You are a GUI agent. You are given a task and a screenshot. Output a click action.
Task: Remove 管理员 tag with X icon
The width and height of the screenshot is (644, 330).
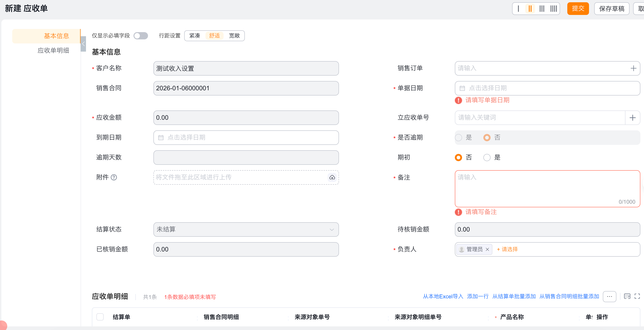coord(487,249)
